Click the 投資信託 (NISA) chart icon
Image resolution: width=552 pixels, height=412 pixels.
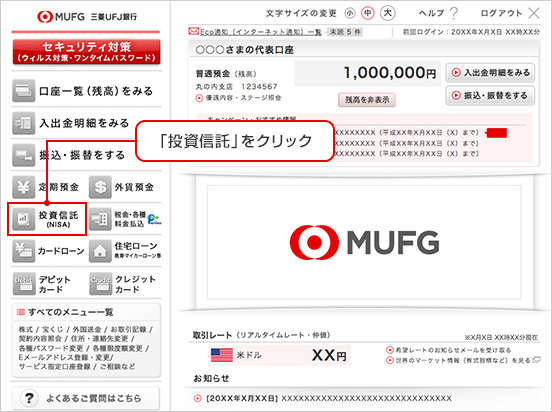coord(24,219)
